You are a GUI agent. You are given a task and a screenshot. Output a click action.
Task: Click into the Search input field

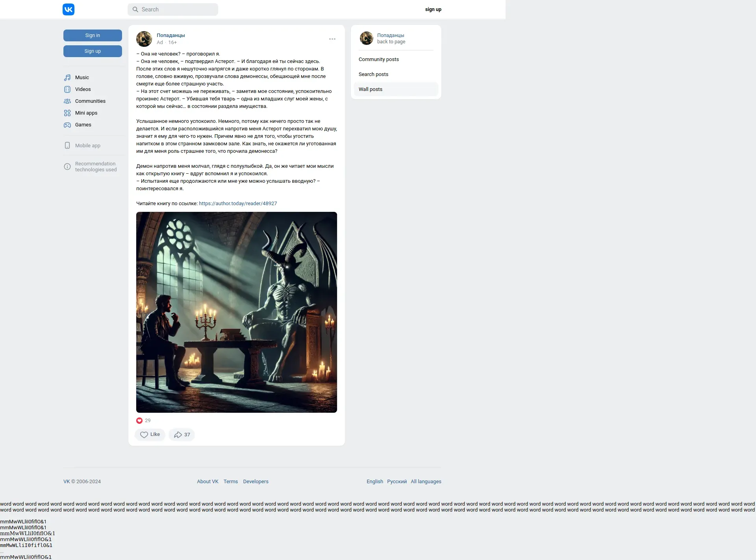[x=177, y=9]
